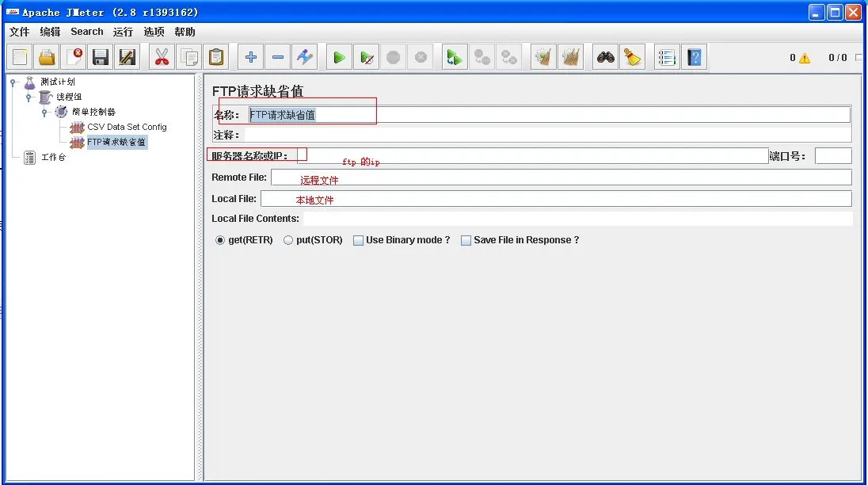Screen dimensions: 868x485
Task: Select the put(STOR) radio button
Action: pyautogui.click(x=287, y=240)
